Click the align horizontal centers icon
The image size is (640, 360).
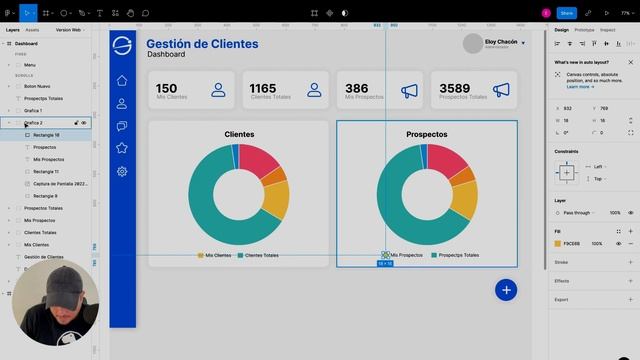(x=570, y=44)
